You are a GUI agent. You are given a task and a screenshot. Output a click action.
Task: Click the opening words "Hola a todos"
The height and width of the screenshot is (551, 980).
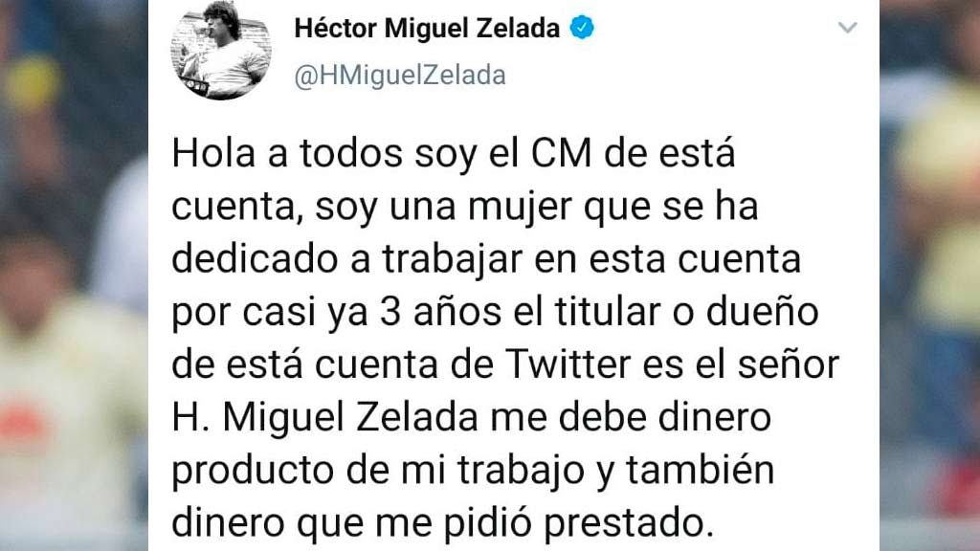278,155
